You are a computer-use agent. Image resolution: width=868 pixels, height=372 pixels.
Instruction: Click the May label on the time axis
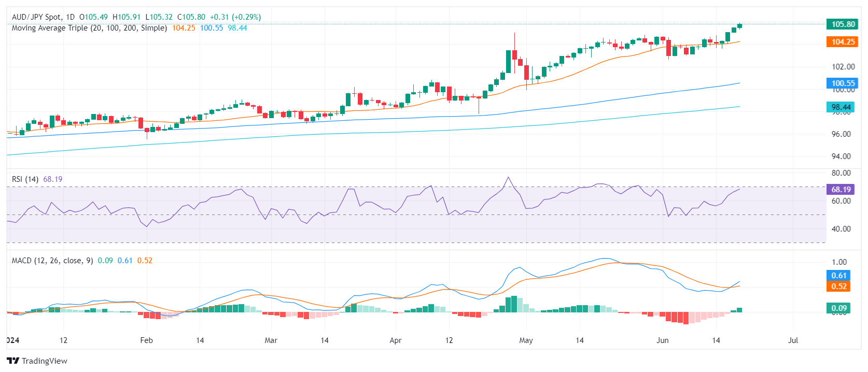[x=526, y=340]
